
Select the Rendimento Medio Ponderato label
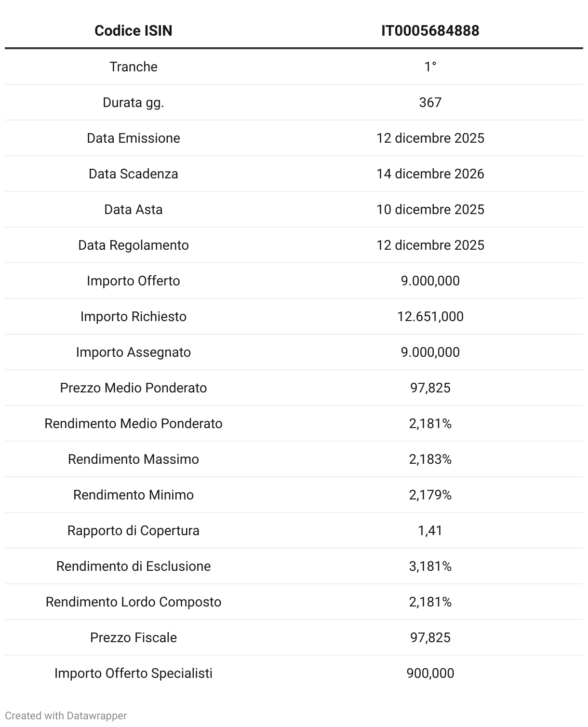(x=133, y=423)
